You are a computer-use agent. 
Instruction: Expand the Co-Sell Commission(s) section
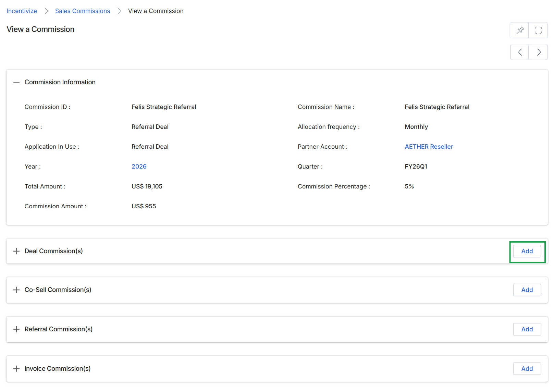[x=16, y=290]
